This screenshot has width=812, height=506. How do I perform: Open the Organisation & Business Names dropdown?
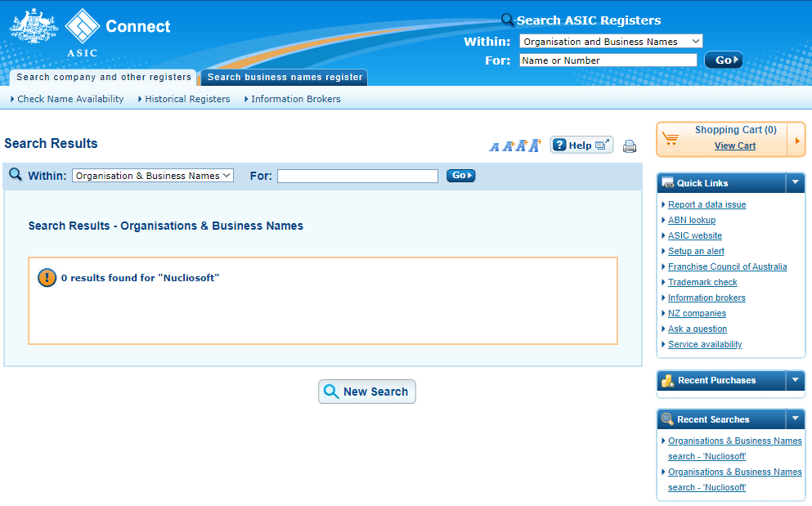pyautogui.click(x=153, y=176)
